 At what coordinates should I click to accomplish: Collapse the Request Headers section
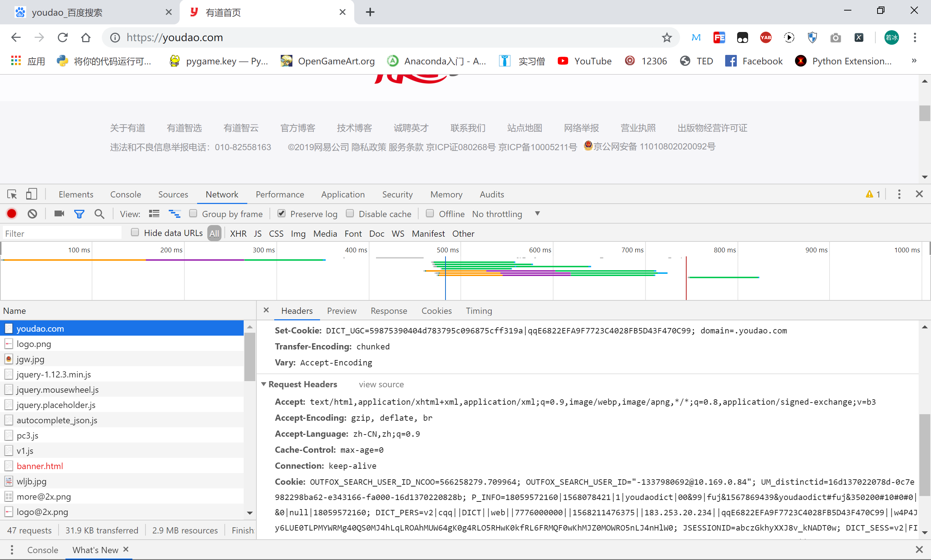264,384
